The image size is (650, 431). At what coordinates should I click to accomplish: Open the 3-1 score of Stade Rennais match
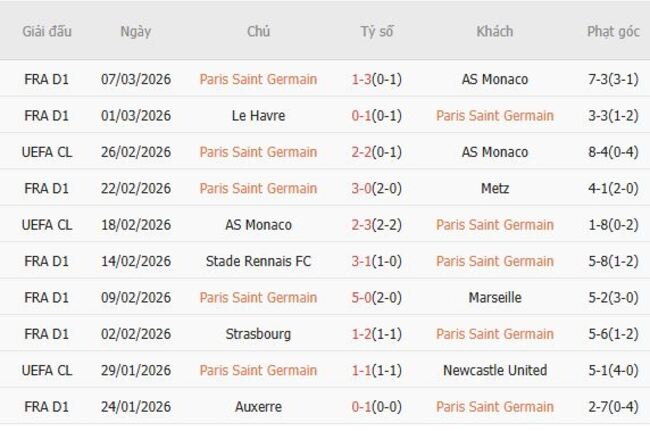tap(362, 261)
